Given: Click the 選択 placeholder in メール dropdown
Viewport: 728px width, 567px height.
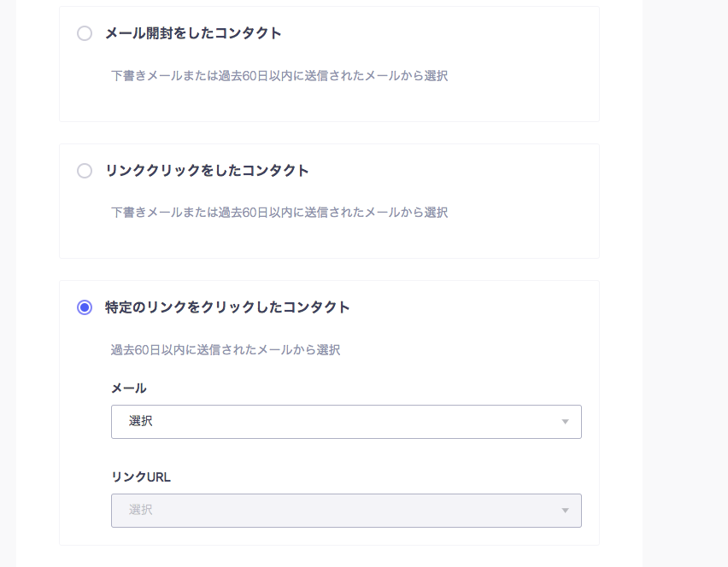Looking at the screenshot, I should click(x=140, y=421).
